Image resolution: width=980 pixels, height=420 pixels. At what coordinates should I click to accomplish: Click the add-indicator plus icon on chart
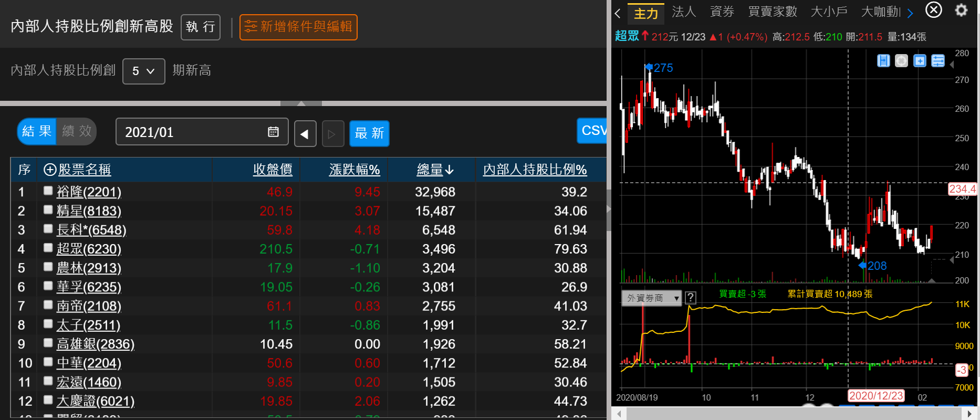click(920, 61)
